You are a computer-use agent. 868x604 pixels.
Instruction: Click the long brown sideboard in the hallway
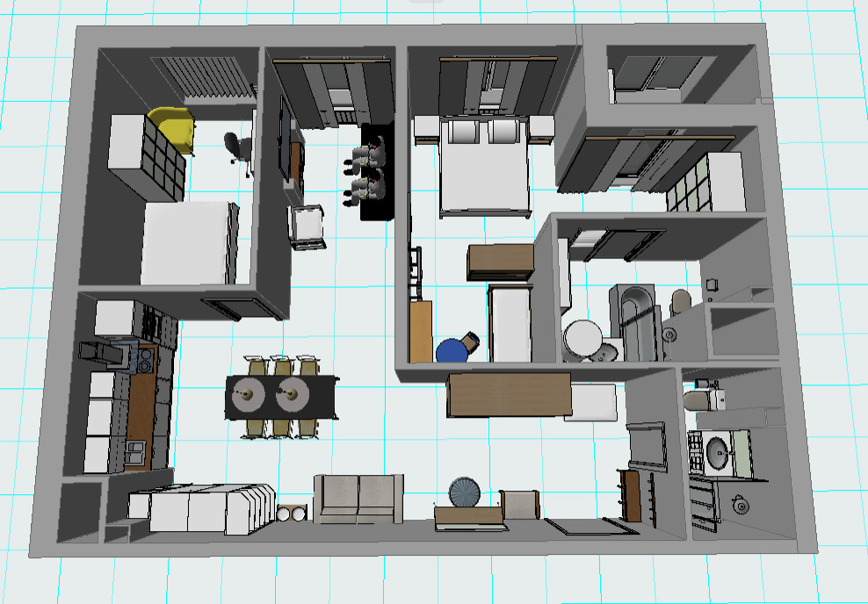(510, 395)
